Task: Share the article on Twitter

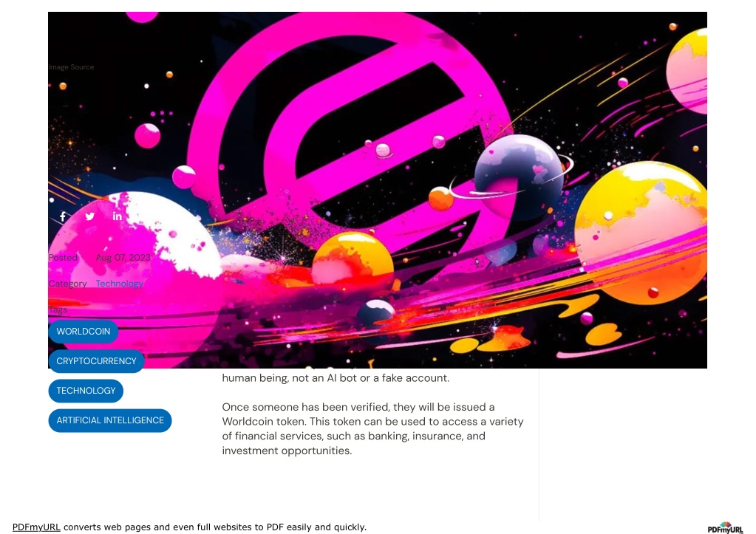Action: (x=90, y=216)
